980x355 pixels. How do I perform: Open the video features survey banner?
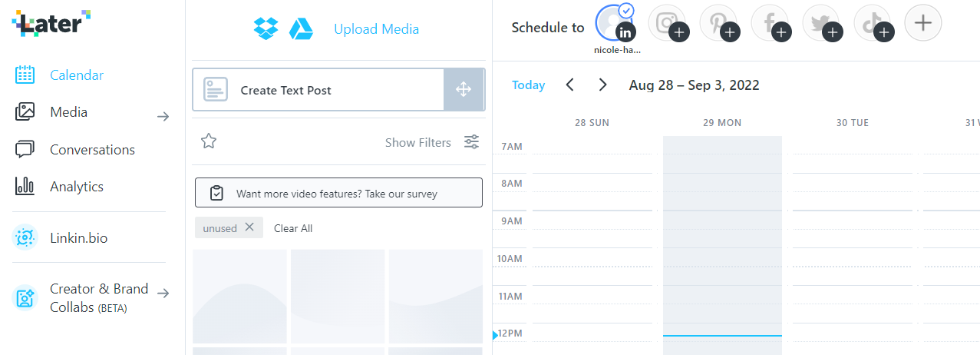click(338, 193)
